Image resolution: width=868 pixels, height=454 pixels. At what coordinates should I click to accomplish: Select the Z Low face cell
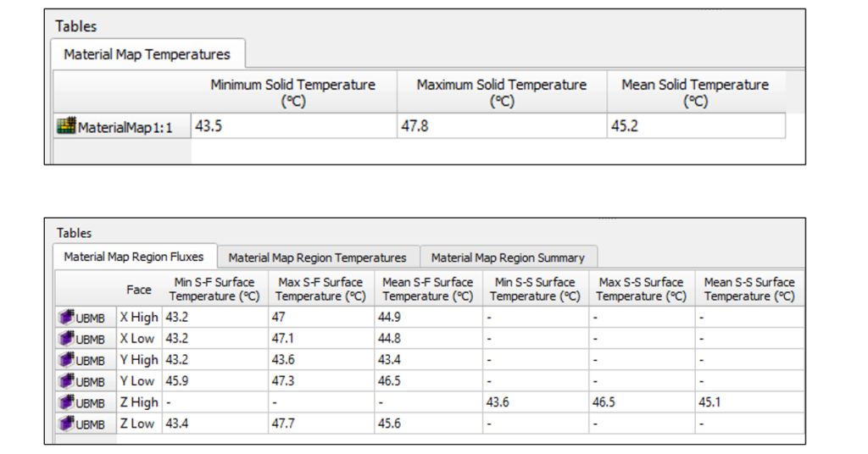click(139, 424)
